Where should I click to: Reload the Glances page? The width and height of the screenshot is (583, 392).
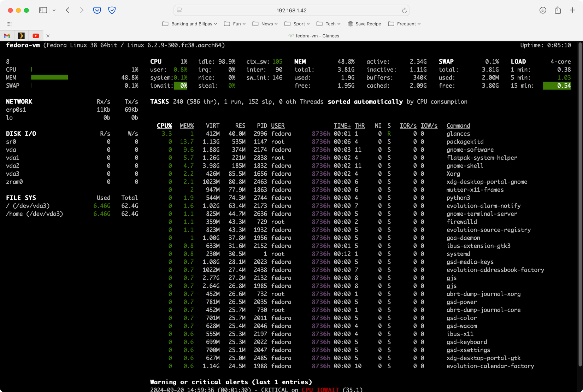pos(404,10)
